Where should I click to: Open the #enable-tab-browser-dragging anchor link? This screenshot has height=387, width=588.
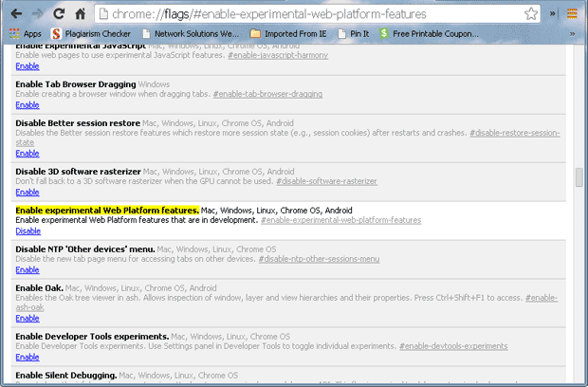click(x=267, y=94)
